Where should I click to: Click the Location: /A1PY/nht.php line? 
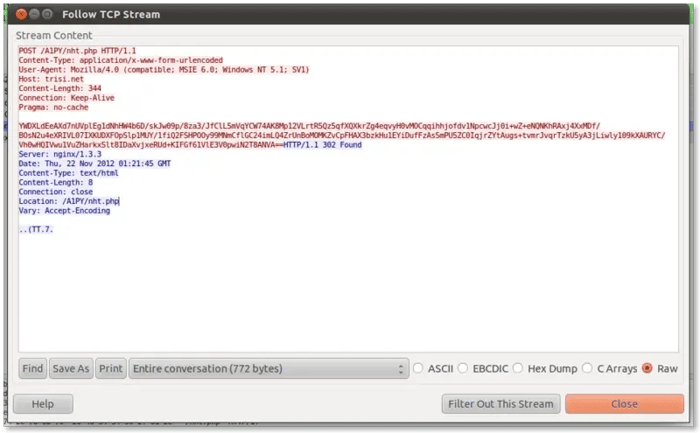tap(68, 201)
